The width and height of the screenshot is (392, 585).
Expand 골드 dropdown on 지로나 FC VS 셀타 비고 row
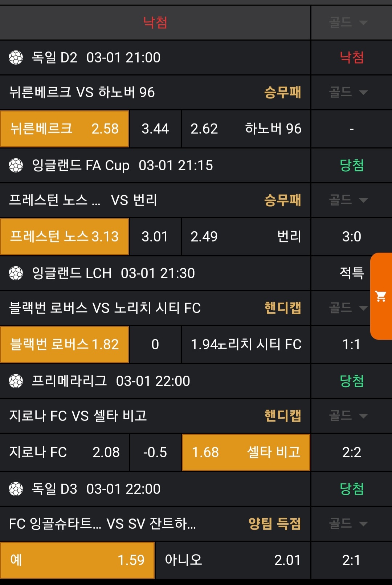pyautogui.click(x=348, y=416)
